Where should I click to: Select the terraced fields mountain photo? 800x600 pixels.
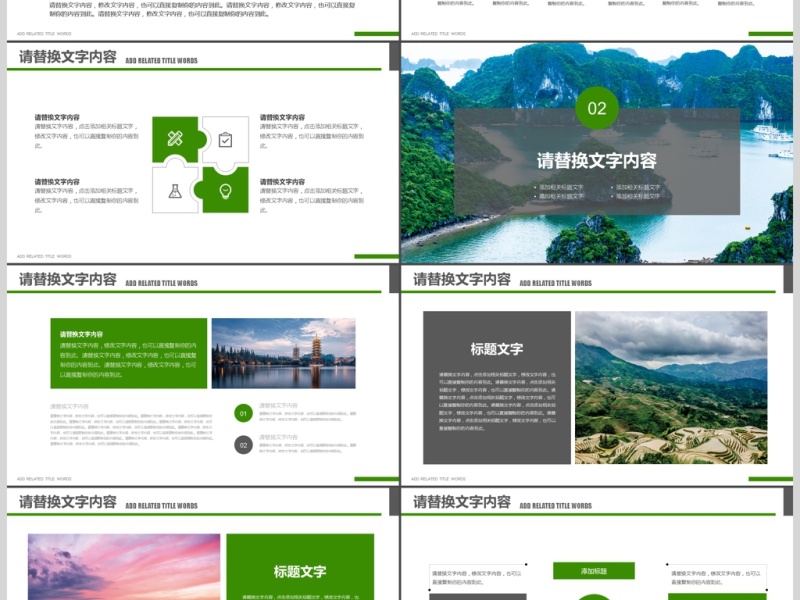coord(670,387)
